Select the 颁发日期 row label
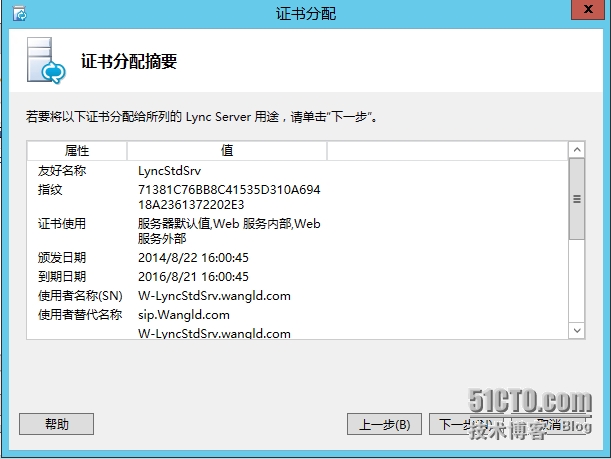The height and width of the screenshot is (459, 611). coord(62,258)
